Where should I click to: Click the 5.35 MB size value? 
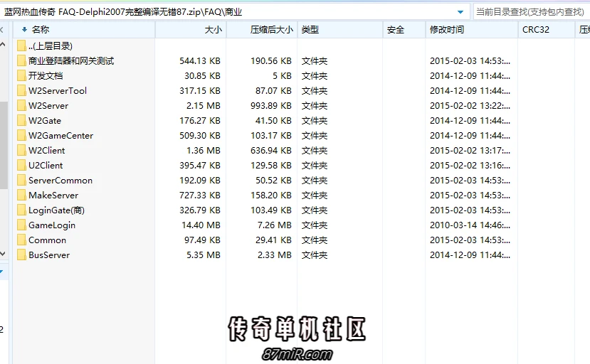(204, 255)
